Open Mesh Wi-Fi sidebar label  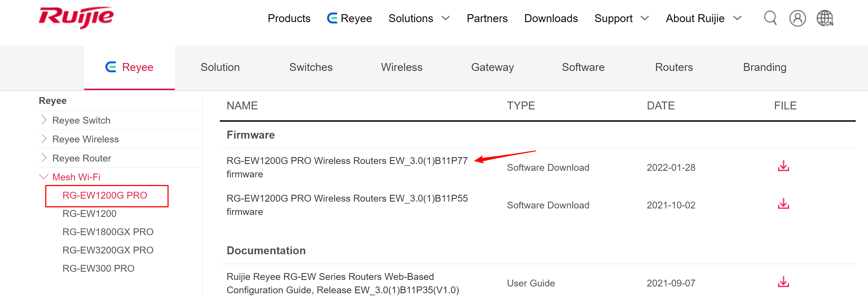76,177
